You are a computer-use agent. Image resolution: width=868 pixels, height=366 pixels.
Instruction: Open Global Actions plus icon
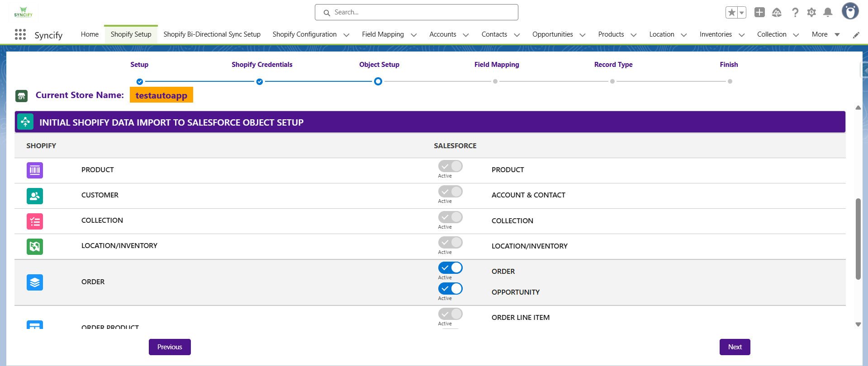[x=759, y=12]
